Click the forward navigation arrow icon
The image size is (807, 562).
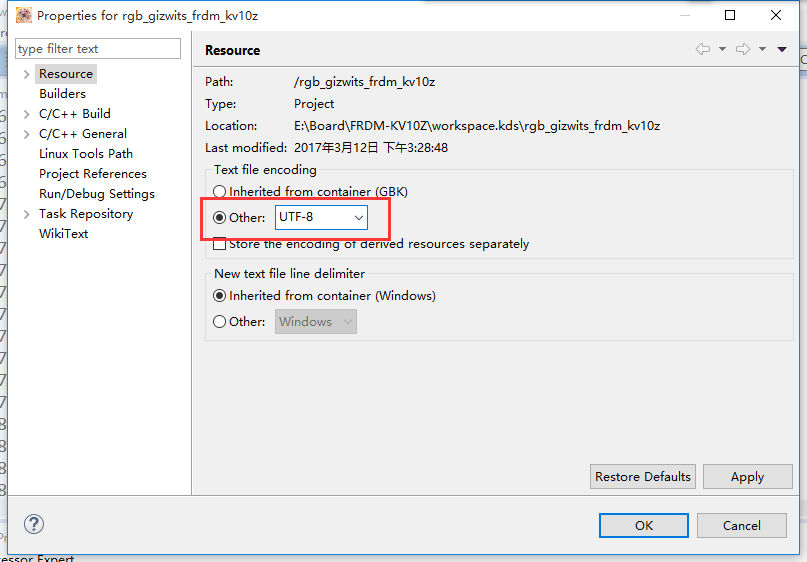click(743, 49)
